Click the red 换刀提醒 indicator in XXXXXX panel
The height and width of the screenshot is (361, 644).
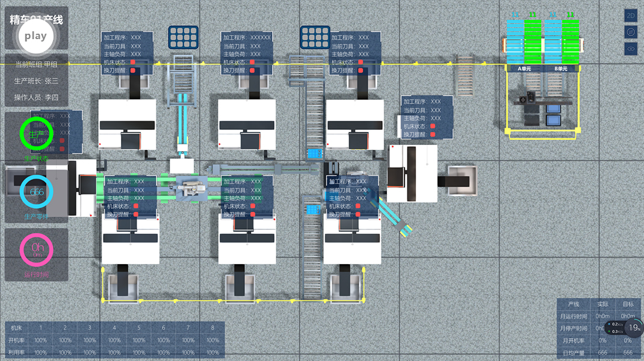click(252, 70)
